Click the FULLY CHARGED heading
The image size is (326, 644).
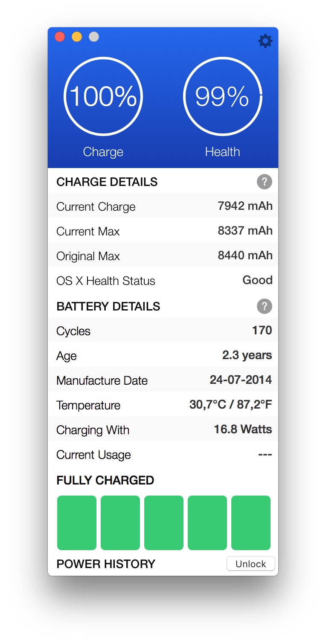(105, 480)
